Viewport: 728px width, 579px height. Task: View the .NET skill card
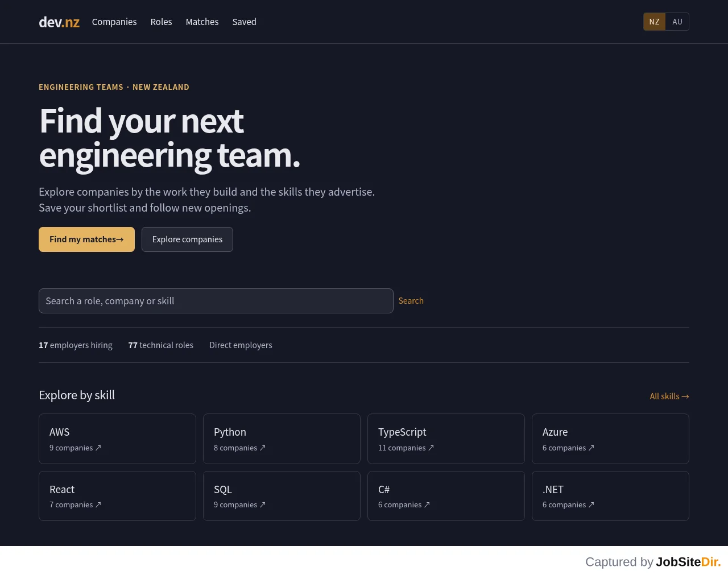click(x=610, y=496)
